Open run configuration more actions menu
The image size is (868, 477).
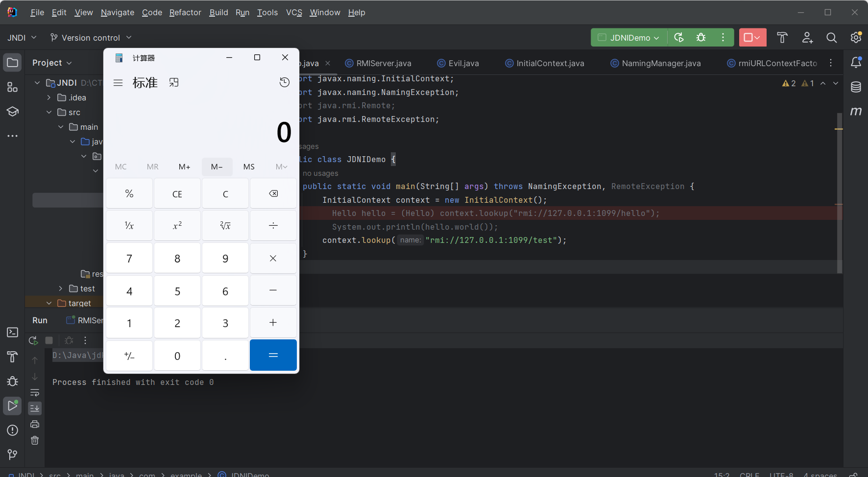click(723, 38)
